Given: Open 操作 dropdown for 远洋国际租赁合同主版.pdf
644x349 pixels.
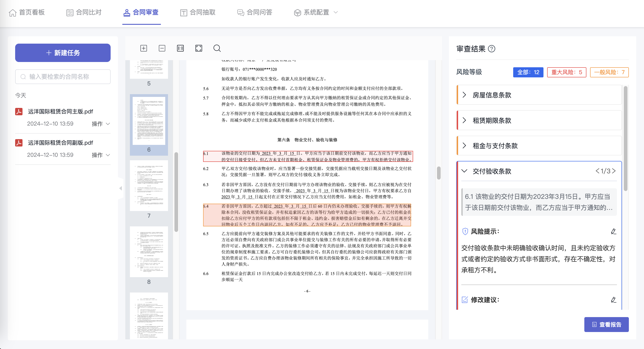Looking at the screenshot, I should point(101,124).
